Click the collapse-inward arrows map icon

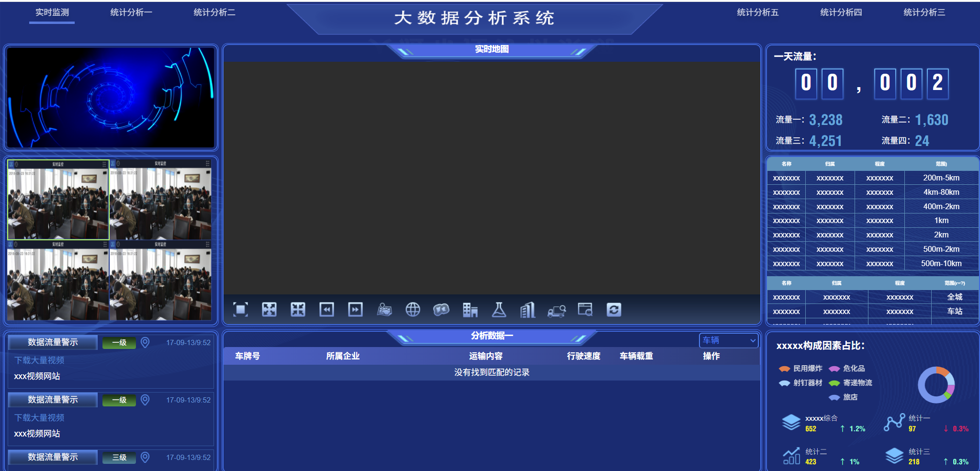pyautogui.click(x=298, y=310)
